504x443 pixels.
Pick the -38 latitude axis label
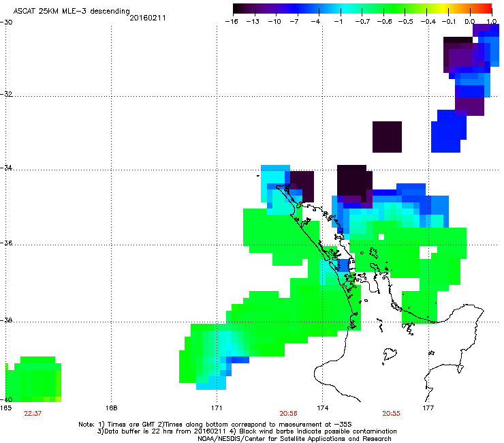click(x=6, y=320)
